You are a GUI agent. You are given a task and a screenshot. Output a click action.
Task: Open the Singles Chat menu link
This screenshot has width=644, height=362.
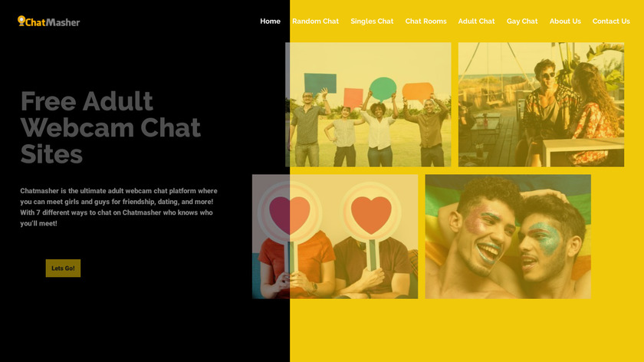372,21
